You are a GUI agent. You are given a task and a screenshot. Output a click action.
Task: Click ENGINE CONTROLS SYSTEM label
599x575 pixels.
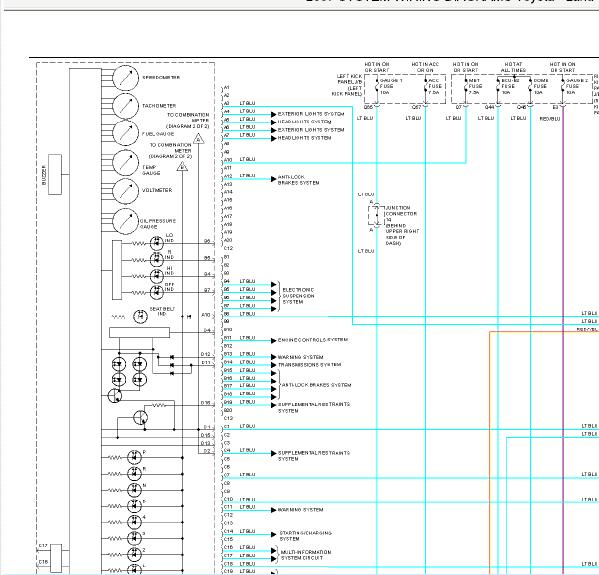coord(312,340)
